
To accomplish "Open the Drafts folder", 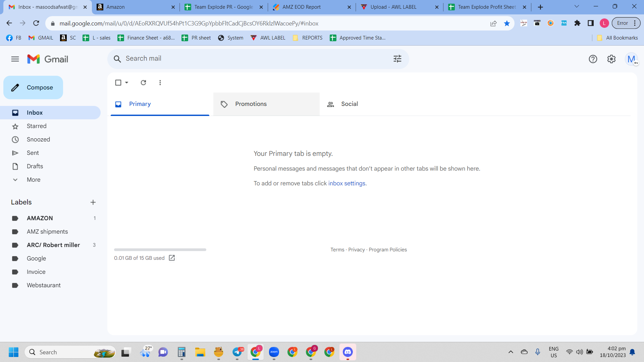I will (x=50, y=166).
